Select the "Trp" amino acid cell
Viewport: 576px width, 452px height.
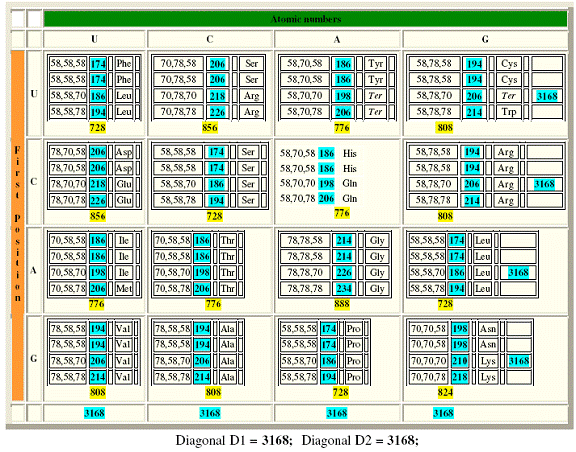coord(509,112)
